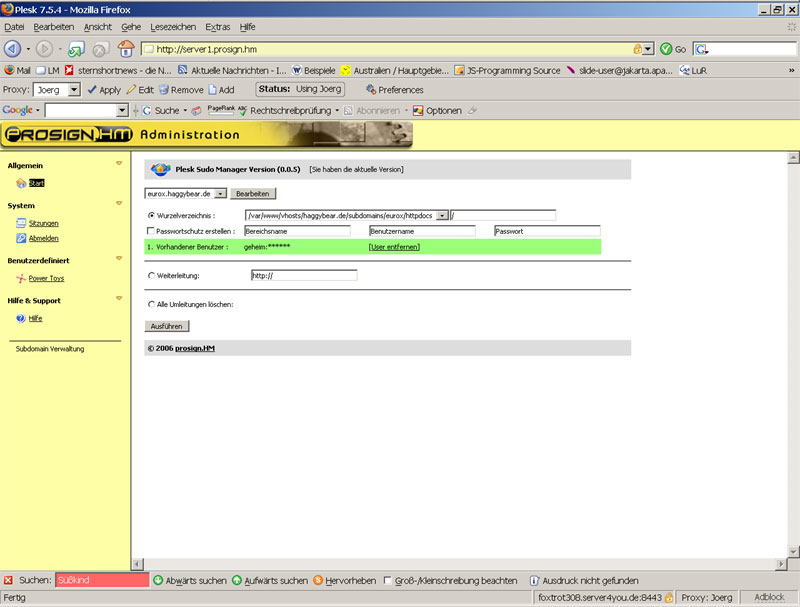
Task: Click Abwärts suchen in find bar
Action: [x=190, y=580]
